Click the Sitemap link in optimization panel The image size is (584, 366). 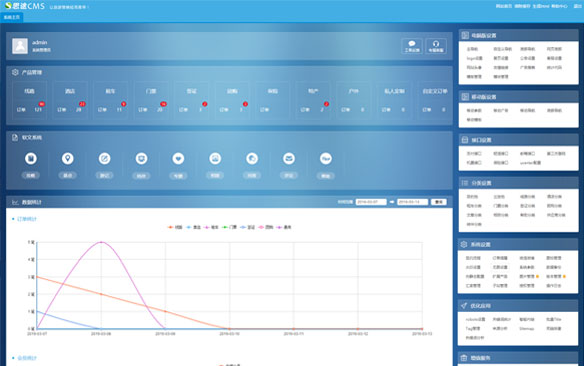point(527,328)
